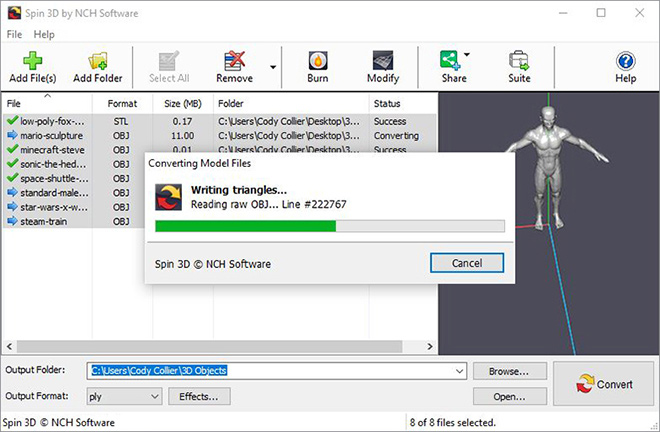The width and height of the screenshot is (660, 432).
Task: Select the space-shuttle file row
Action: pyautogui.click(x=74, y=179)
